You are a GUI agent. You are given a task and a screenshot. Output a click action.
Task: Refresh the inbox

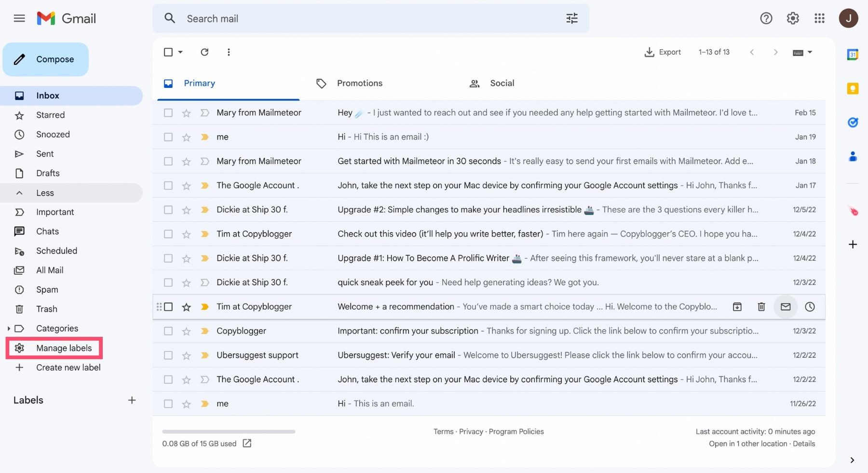pos(204,52)
